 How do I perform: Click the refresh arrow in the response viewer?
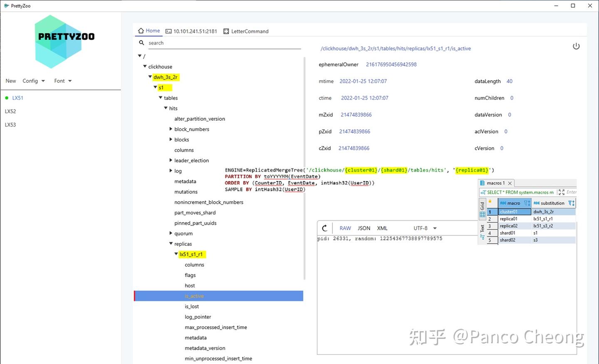click(325, 228)
